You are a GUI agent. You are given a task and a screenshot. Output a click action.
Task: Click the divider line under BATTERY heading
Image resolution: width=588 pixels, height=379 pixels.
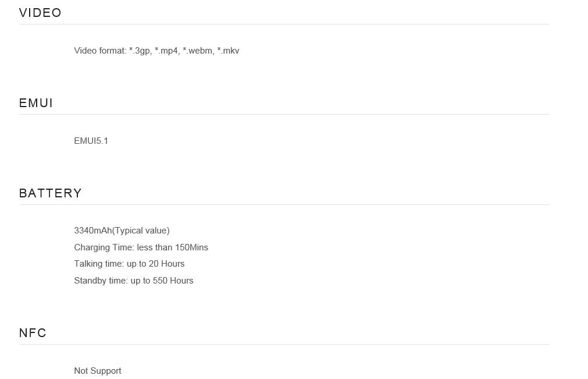pyautogui.click(x=284, y=204)
